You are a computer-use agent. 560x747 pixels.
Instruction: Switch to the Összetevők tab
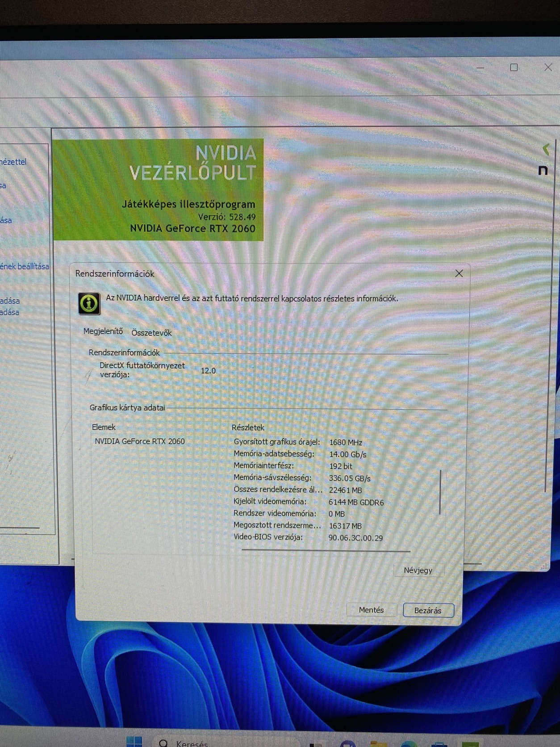pos(151,333)
